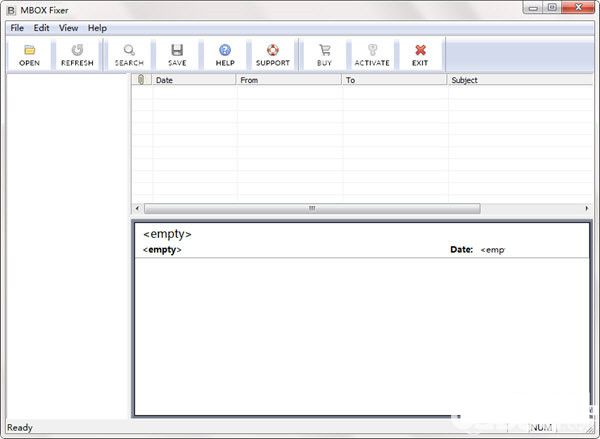Click the right arrow of horizontal scrollbar

pos(587,209)
